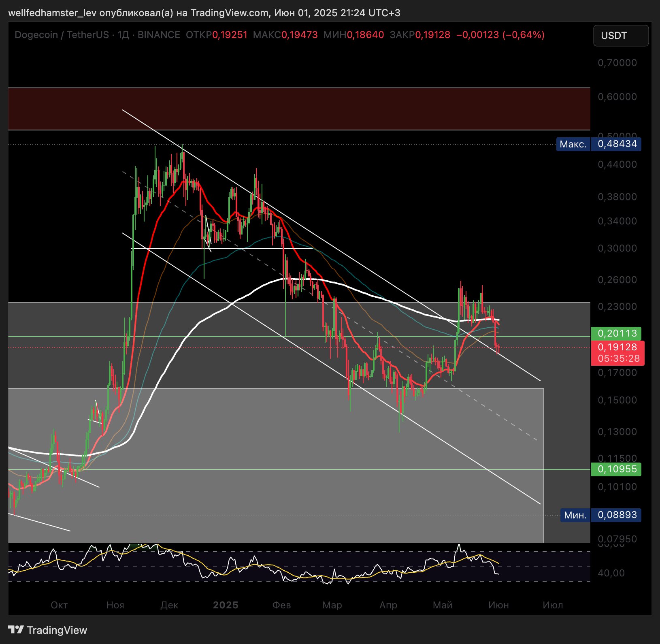
Task: Click the 0,23000 price axis value
Action: [x=617, y=307]
